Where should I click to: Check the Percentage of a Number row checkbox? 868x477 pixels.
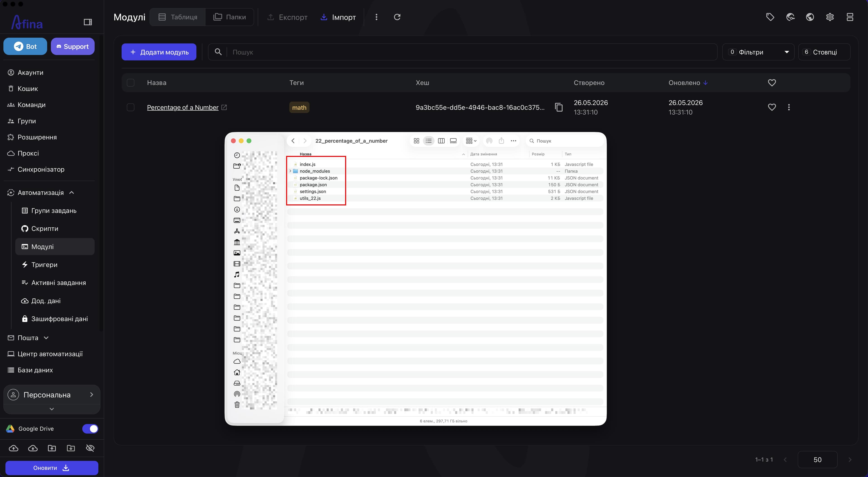click(x=130, y=107)
